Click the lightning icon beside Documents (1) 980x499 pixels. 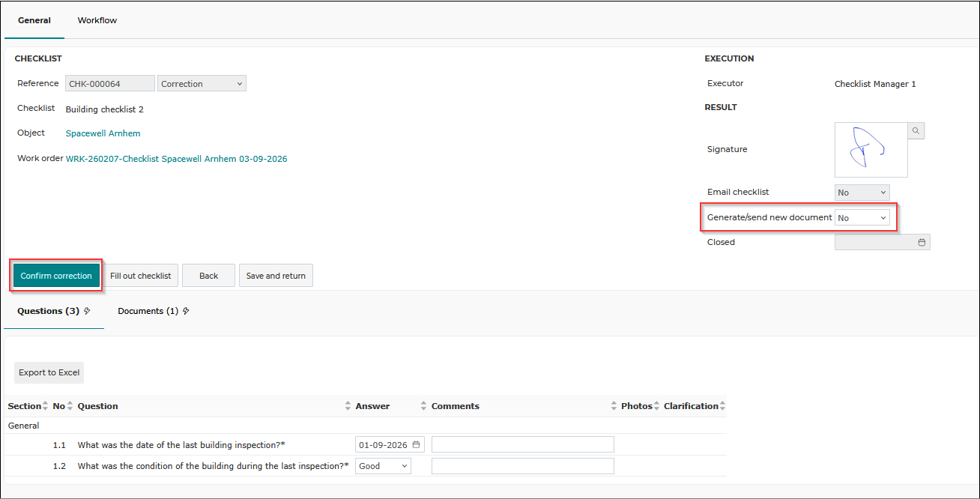coord(186,311)
